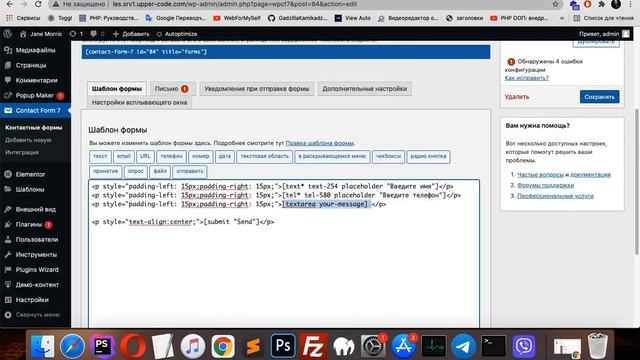
Task: Open Комментарии in sidebar
Action: 35,80
